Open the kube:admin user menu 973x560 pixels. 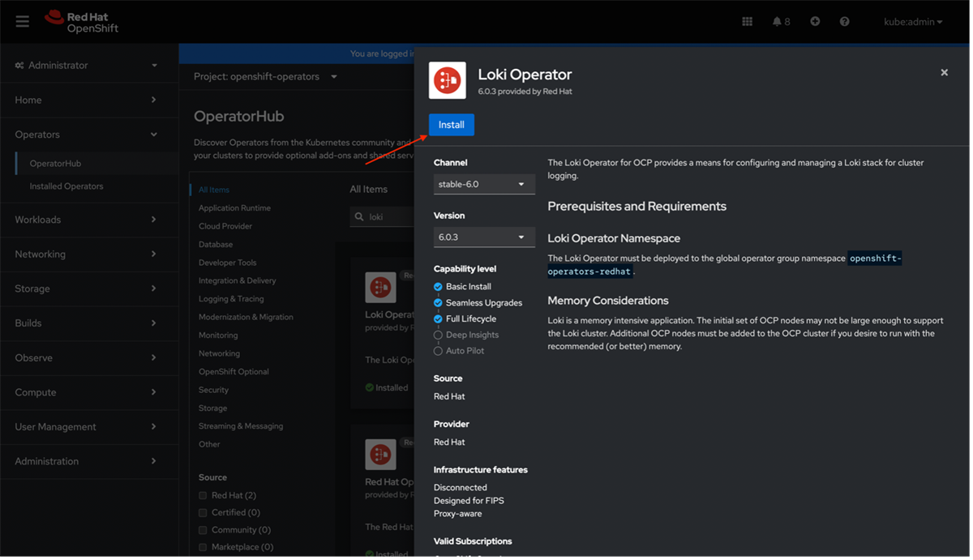point(913,22)
